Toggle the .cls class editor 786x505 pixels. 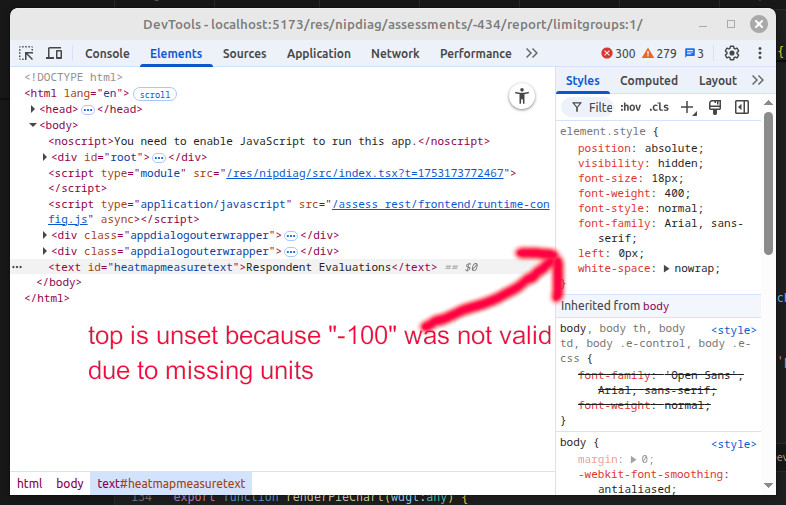point(659,107)
